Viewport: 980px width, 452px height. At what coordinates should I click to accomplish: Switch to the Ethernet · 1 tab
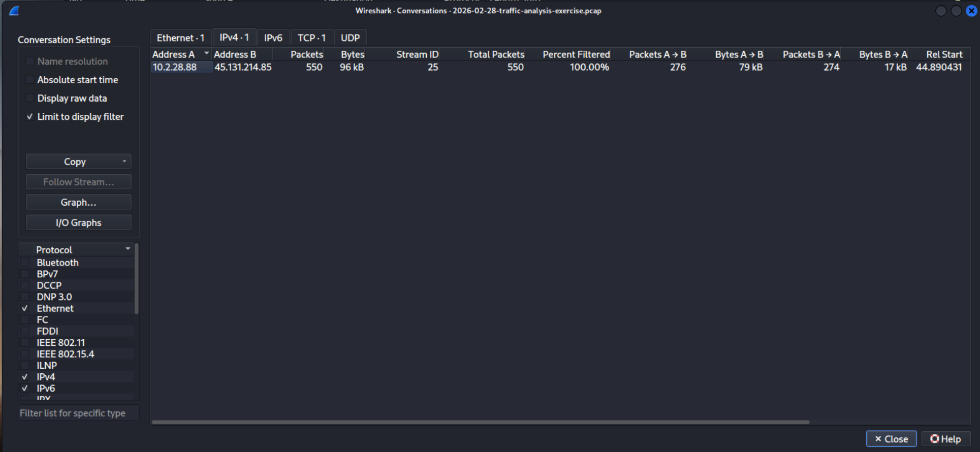coord(180,38)
